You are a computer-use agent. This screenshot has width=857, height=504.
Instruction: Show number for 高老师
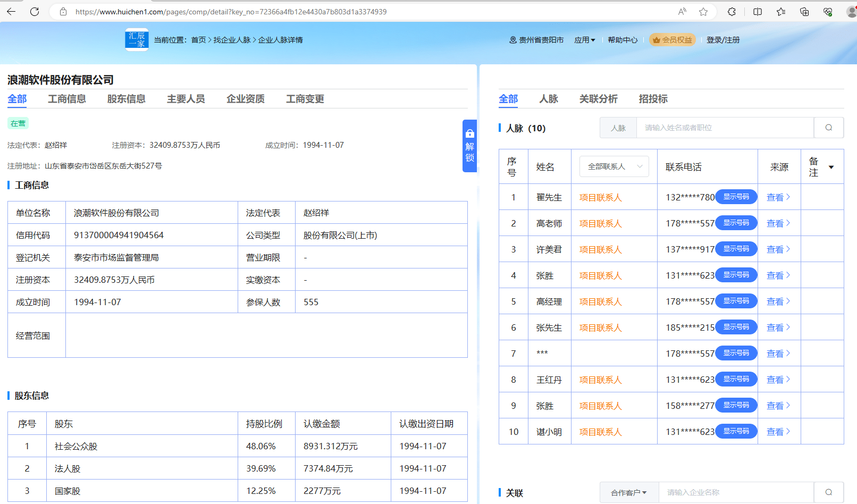click(736, 223)
